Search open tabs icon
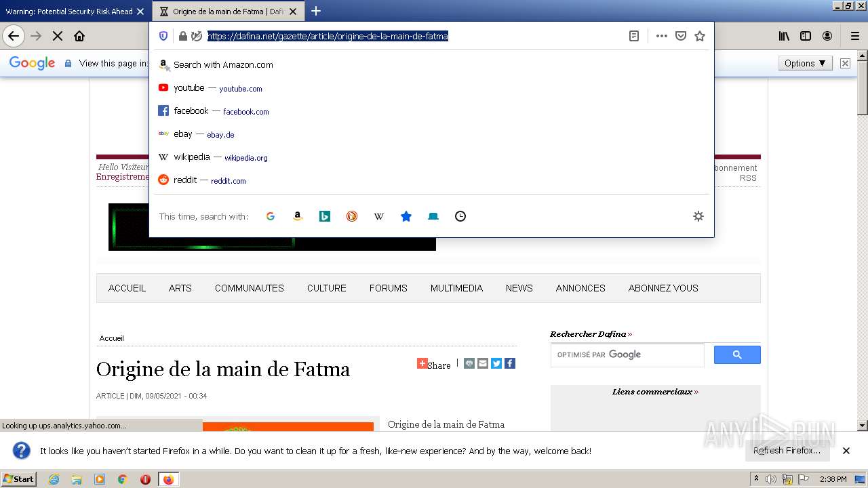Viewport: 868px width, 488px height. coord(433,216)
